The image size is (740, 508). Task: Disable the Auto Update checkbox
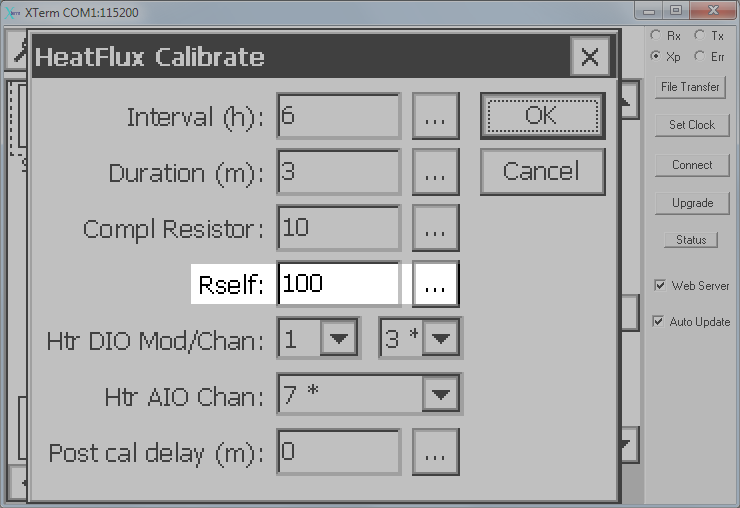660,322
